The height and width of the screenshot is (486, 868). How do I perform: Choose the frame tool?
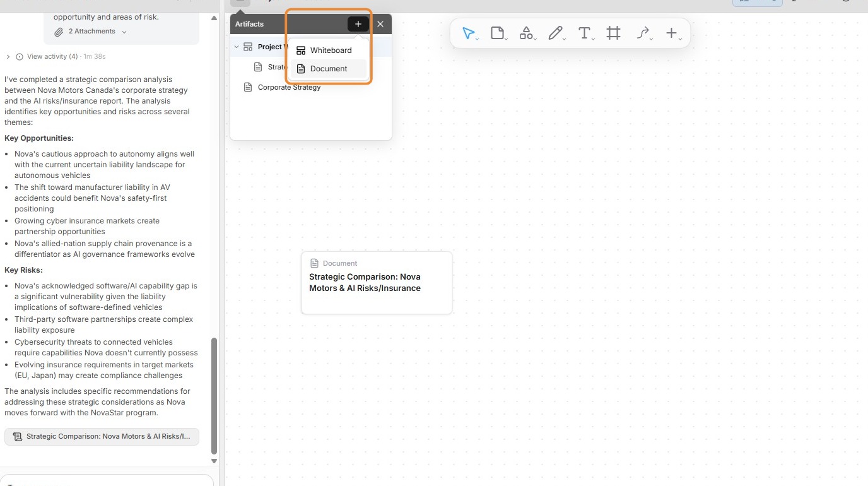613,33
